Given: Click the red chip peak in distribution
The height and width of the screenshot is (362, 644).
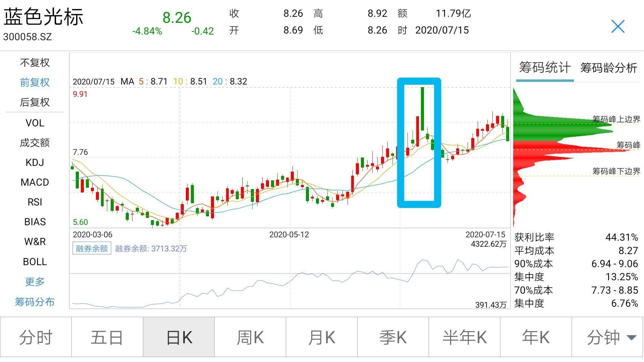Looking at the screenshot, I should [x=572, y=150].
